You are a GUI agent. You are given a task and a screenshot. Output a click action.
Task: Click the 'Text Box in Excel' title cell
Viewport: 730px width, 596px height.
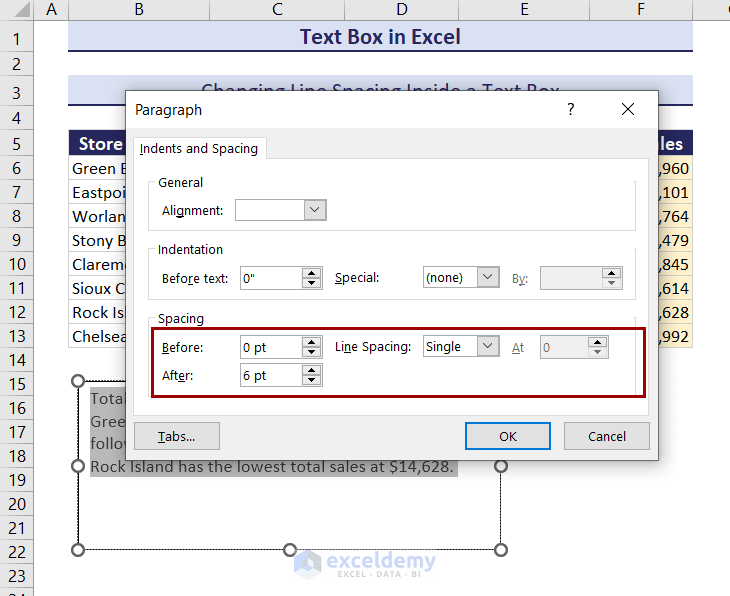pyautogui.click(x=380, y=37)
